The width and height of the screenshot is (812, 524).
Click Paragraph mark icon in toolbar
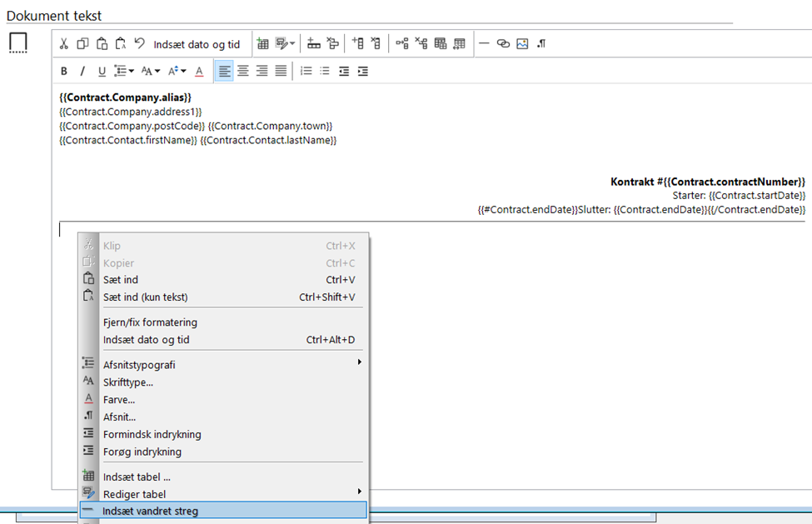[541, 43]
